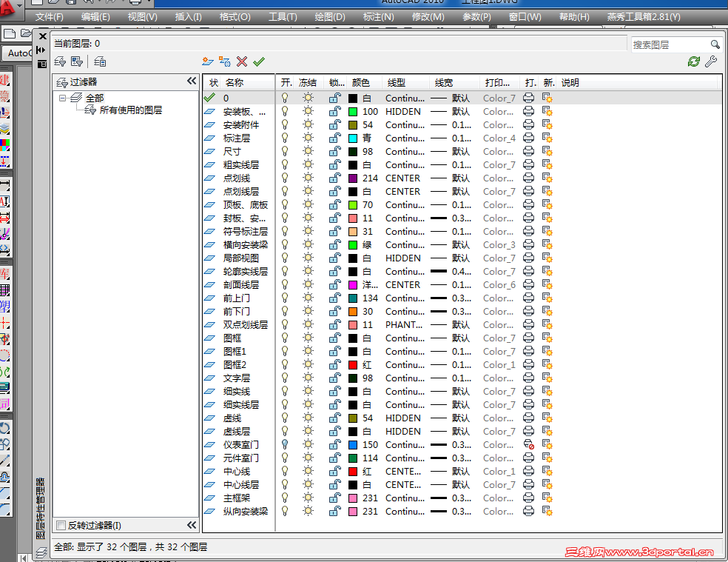
Task: Select the 元件室门 layer name
Action: [x=241, y=458]
